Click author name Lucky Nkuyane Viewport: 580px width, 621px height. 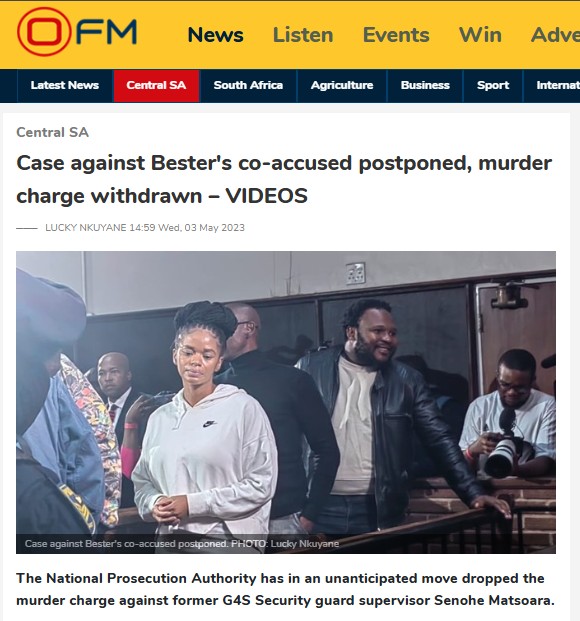[86, 228]
